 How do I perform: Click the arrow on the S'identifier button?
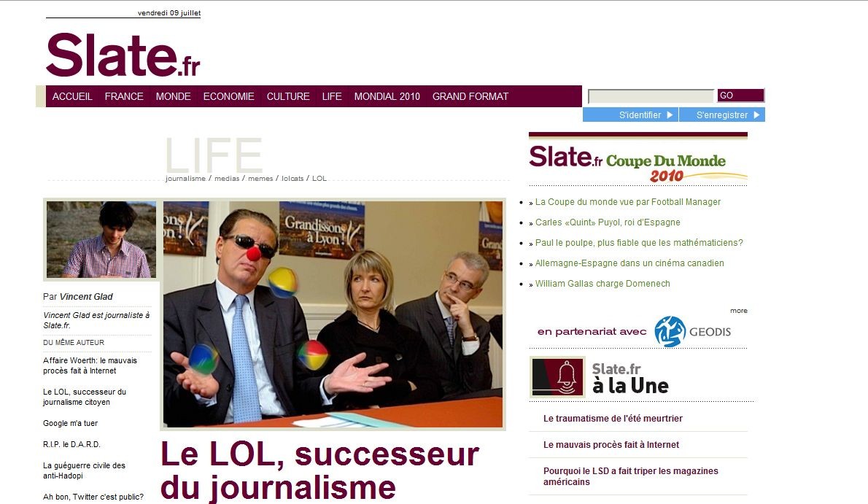coord(670,115)
